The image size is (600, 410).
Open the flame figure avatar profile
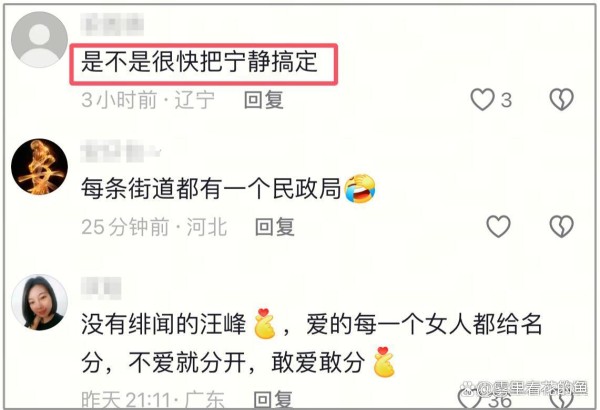(x=39, y=167)
